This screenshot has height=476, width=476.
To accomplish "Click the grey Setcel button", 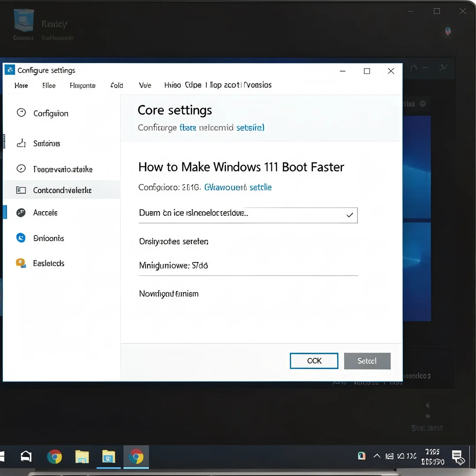I will (367, 361).
